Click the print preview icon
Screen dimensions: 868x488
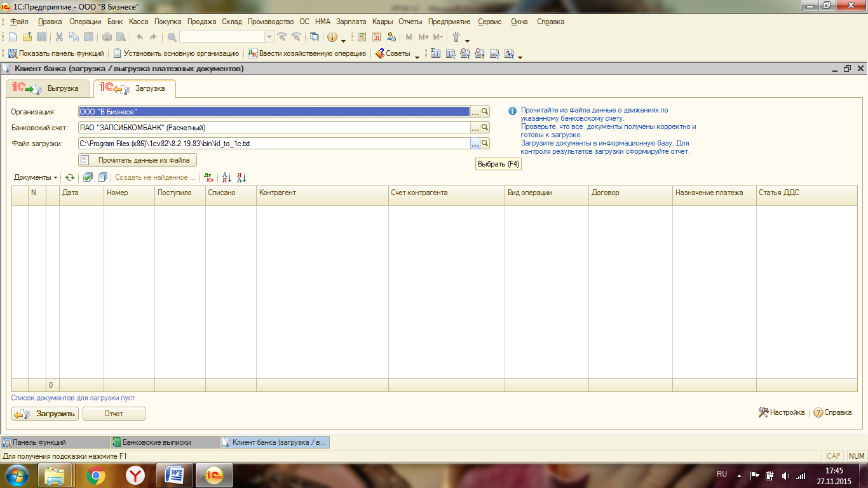click(x=120, y=37)
